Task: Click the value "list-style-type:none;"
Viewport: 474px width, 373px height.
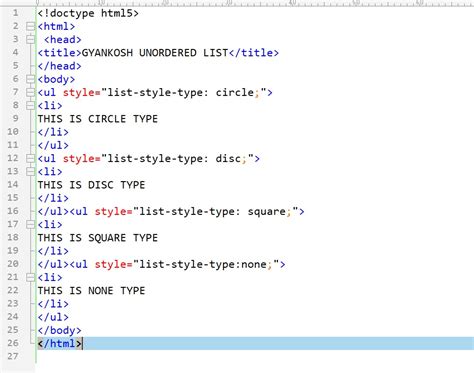Action: point(206,264)
